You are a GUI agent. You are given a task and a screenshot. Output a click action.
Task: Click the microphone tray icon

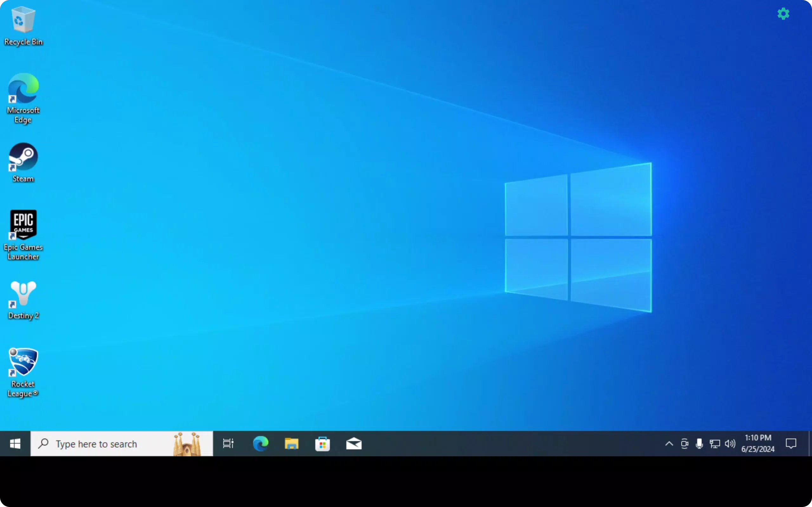click(x=699, y=444)
